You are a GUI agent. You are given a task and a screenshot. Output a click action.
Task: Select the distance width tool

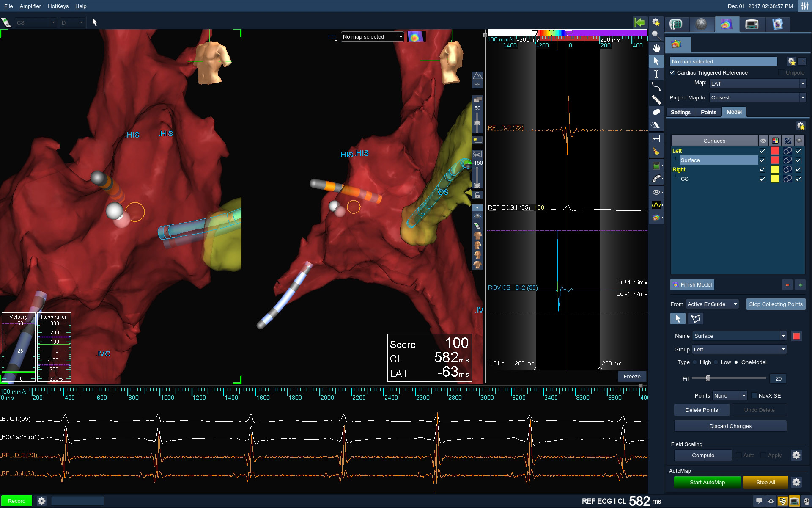pos(656,138)
